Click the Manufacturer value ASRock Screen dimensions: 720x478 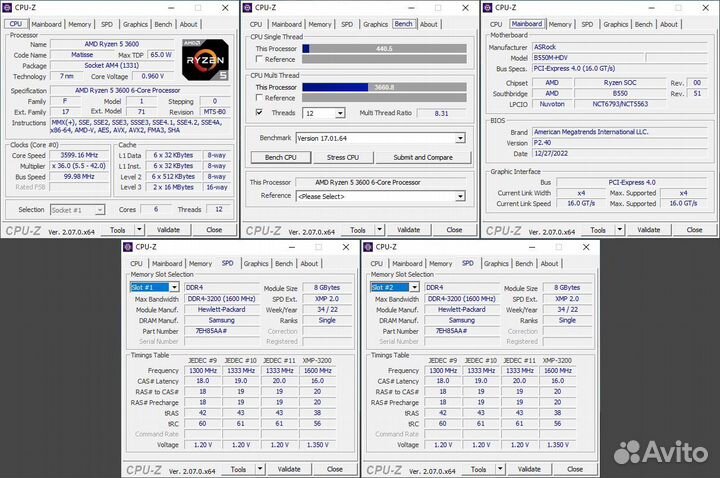pyautogui.click(x=619, y=47)
